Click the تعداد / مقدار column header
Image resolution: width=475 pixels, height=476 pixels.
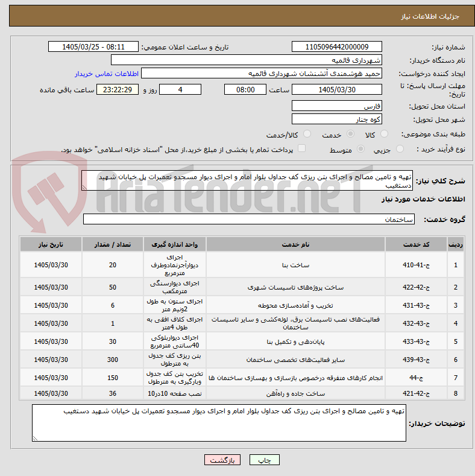pyautogui.click(x=113, y=244)
